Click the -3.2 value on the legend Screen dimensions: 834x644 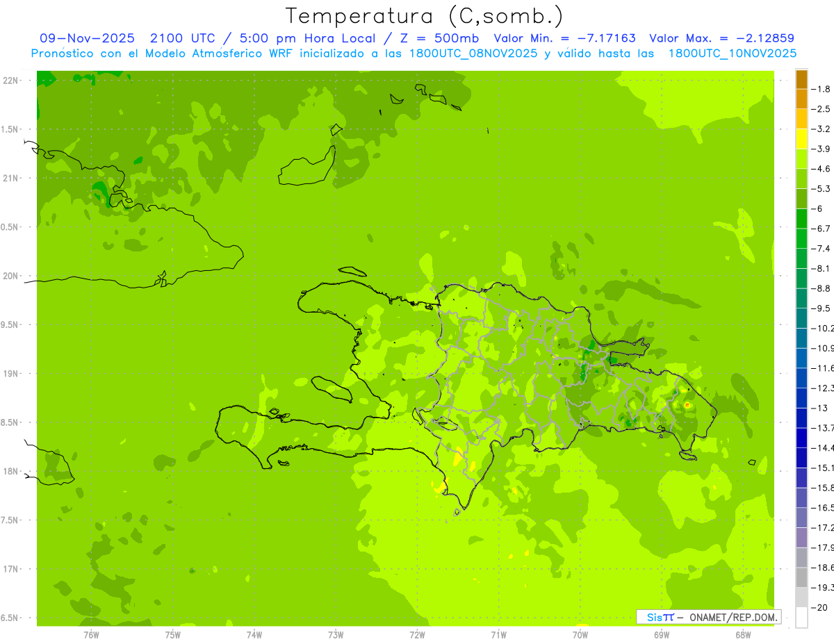[821, 129]
